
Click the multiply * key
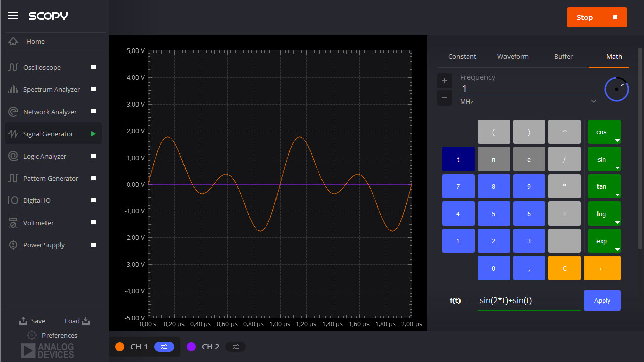565,186
